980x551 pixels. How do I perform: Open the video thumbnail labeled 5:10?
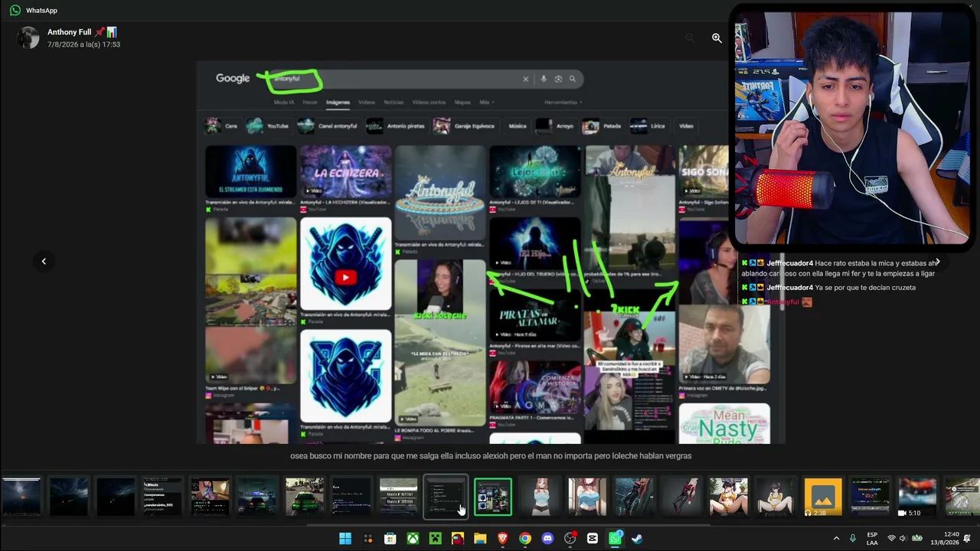tap(917, 497)
